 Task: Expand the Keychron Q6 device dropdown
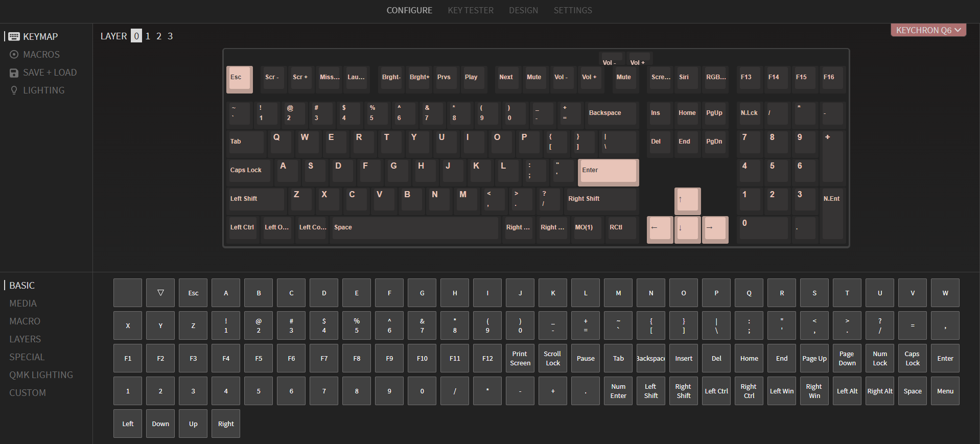pyautogui.click(x=928, y=30)
